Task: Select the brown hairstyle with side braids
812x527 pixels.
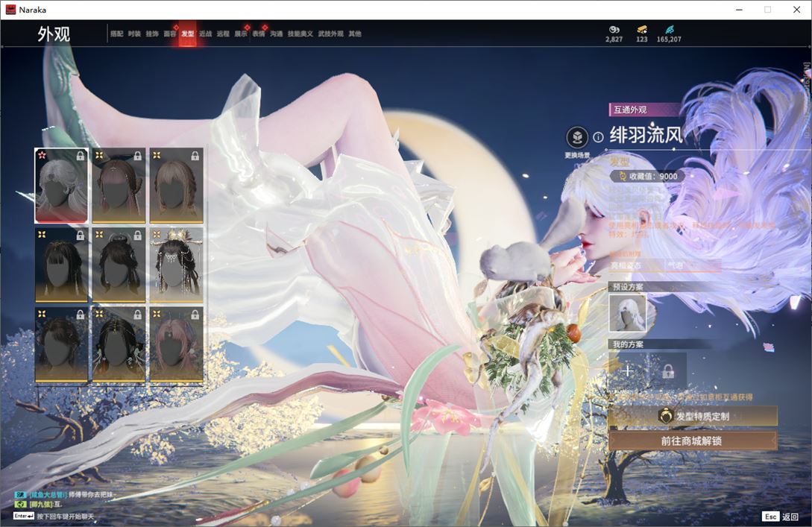Action: pos(176,186)
